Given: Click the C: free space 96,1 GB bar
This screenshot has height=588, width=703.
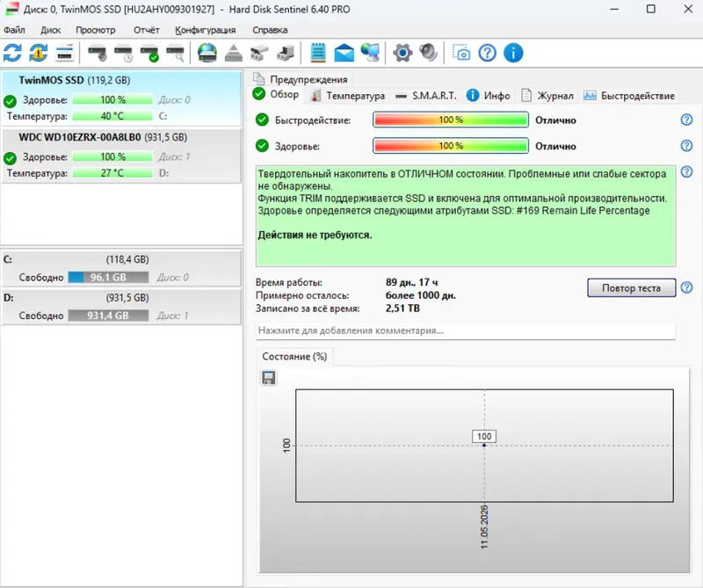Looking at the screenshot, I should coord(108,277).
